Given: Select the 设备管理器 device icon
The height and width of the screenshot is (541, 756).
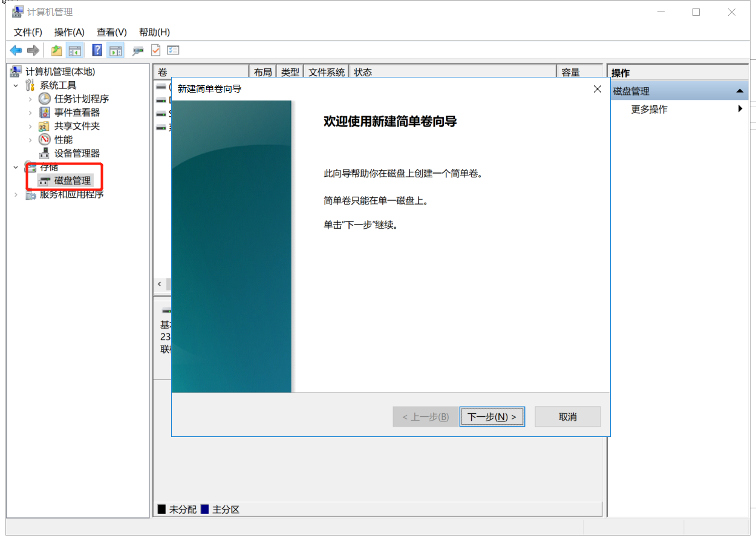Looking at the screenshot, I should 45,153.
